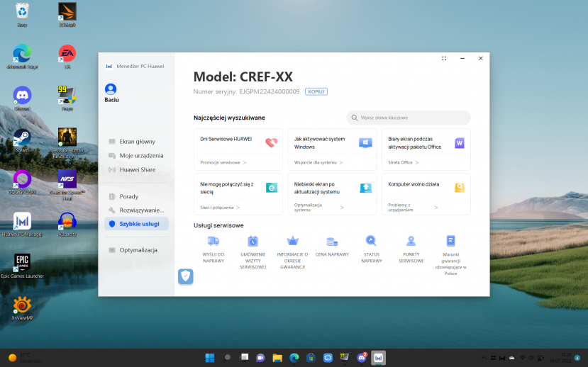Click the WYŚLIJ DO NAPRAWY truck icon
Screen dimensions: 588x367
click(x=213, y=241)
